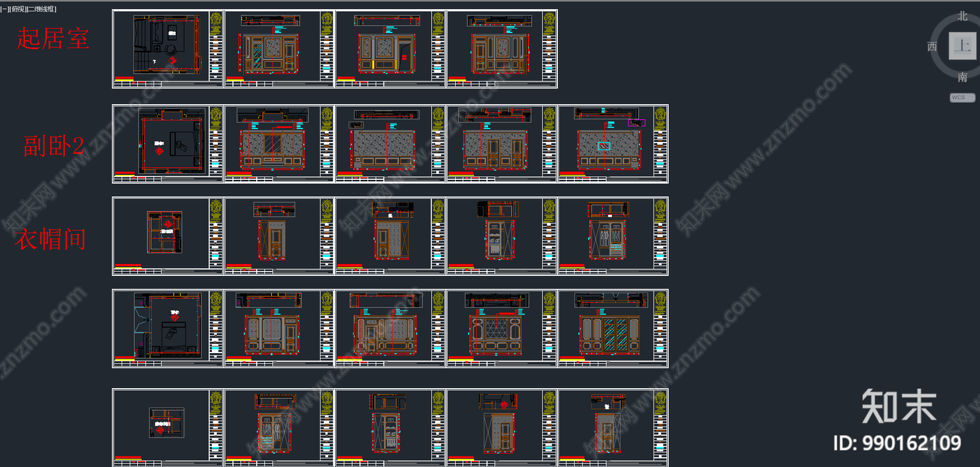Select fourth sheet in the bottom row
Viewport: 980px width, 467px height.
[502, 428]
